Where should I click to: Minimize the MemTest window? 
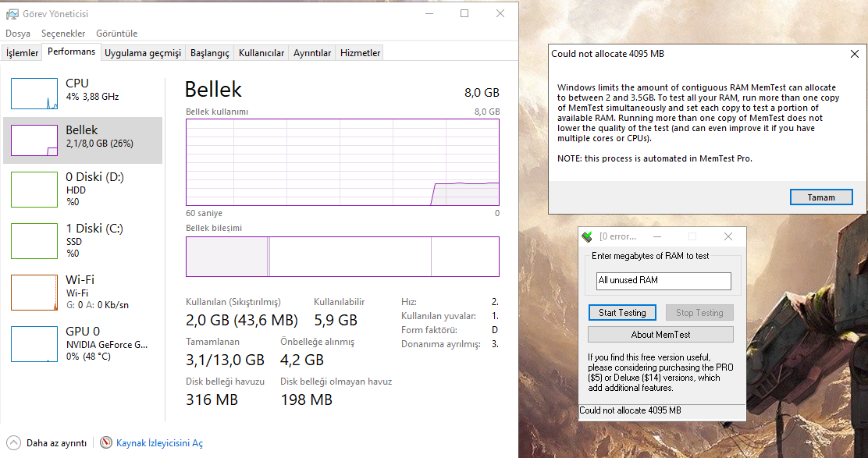657,236
